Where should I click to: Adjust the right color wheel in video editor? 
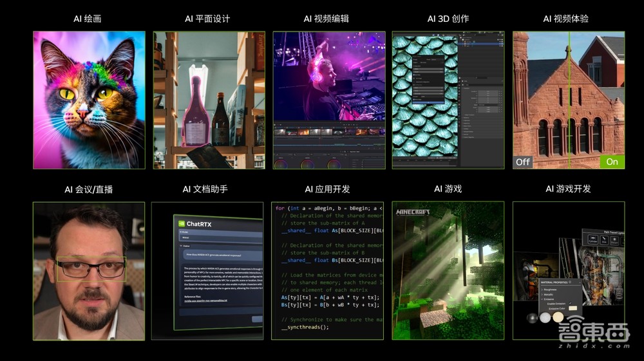334,165
